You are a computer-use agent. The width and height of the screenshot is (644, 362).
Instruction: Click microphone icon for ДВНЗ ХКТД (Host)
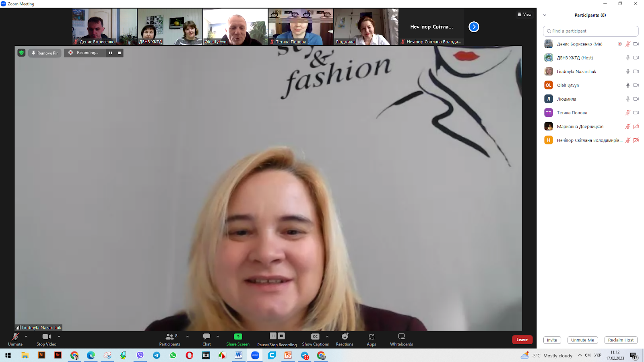tap(627, 58)
